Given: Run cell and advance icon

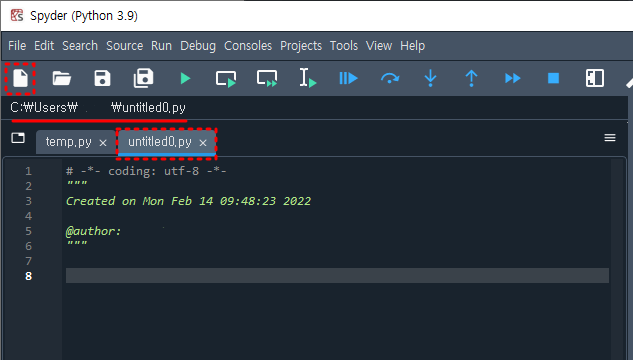Looking at the screenshot, I should pos(267,78).
